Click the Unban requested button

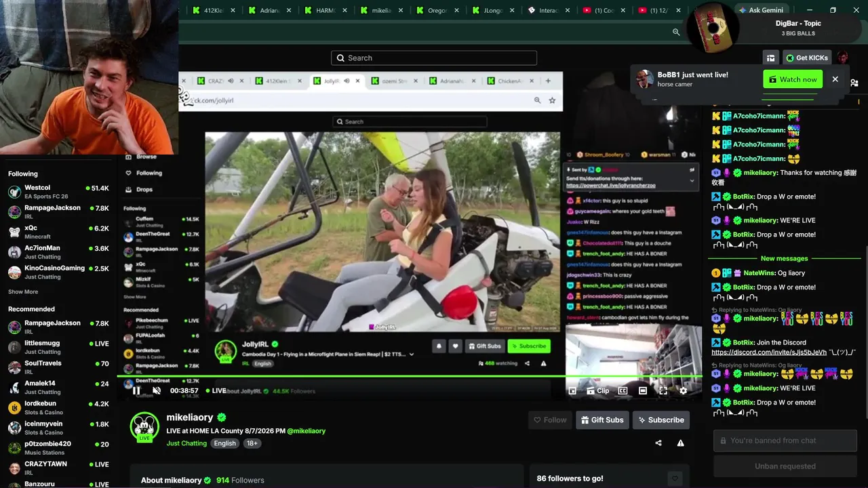point(785,466)
